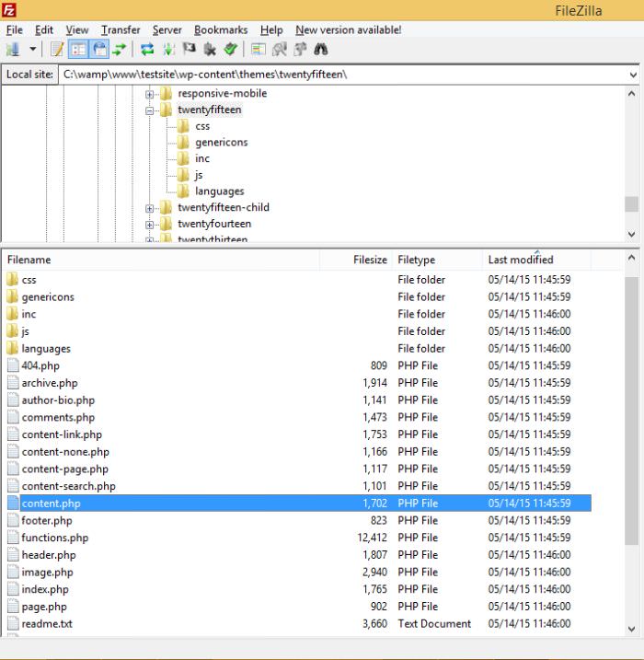This screenshot has height=660, width=644.
Task: Select 404.php in file list
Action: [x=297, y=365]
